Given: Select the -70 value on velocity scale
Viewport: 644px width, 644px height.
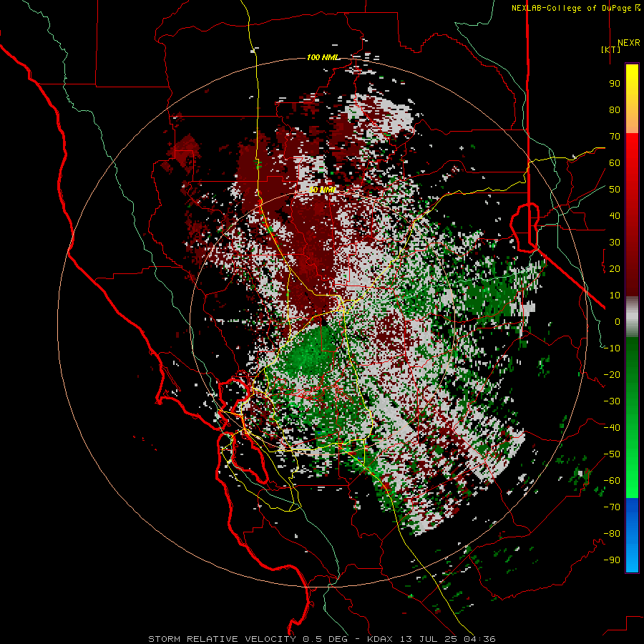Looking at the screenshot, I should 612,507.
